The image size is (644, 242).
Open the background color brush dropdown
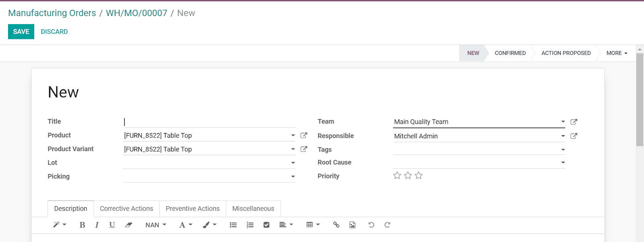pos(209,225)
